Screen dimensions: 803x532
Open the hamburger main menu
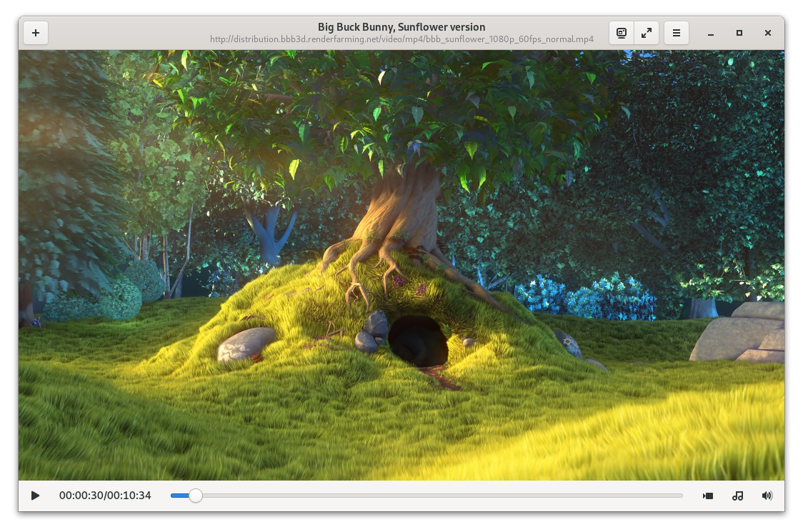pyautogui.click(x=677, y=33)
